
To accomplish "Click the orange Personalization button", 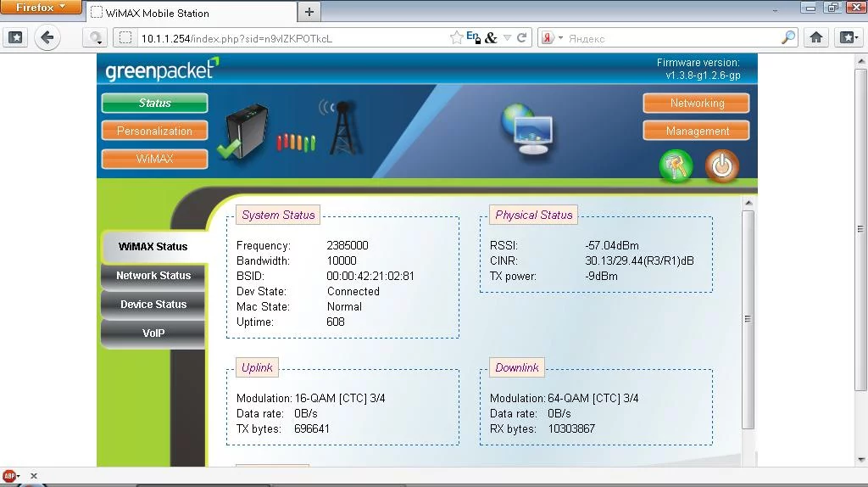I will (x=154, y=132).
